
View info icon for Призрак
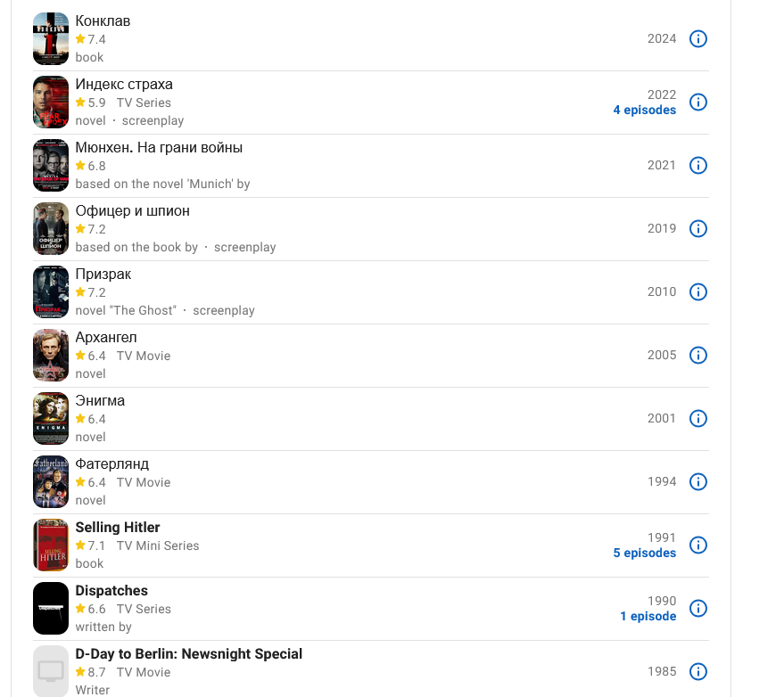pos(698,292)
